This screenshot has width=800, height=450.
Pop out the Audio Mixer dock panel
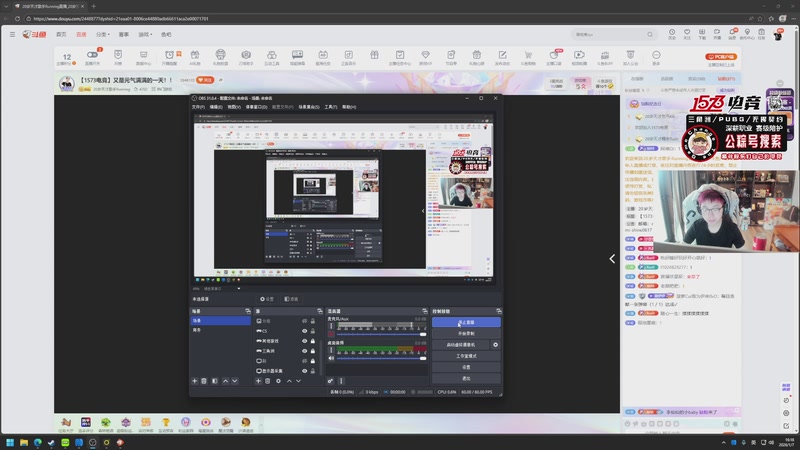424,311
